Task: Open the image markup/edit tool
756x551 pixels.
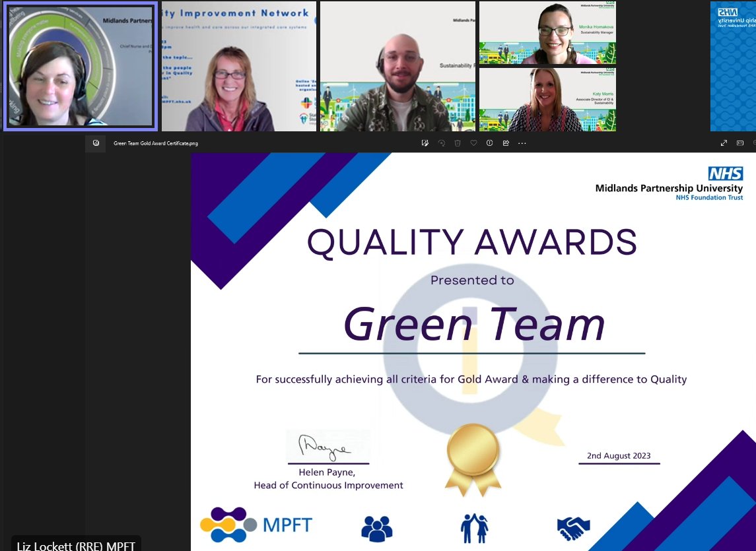Action: click(x=425, y=143)
